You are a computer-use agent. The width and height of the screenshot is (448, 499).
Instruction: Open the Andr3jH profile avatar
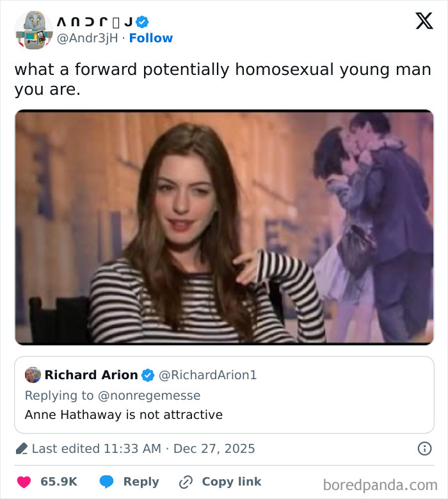click(x=33, y=29)
